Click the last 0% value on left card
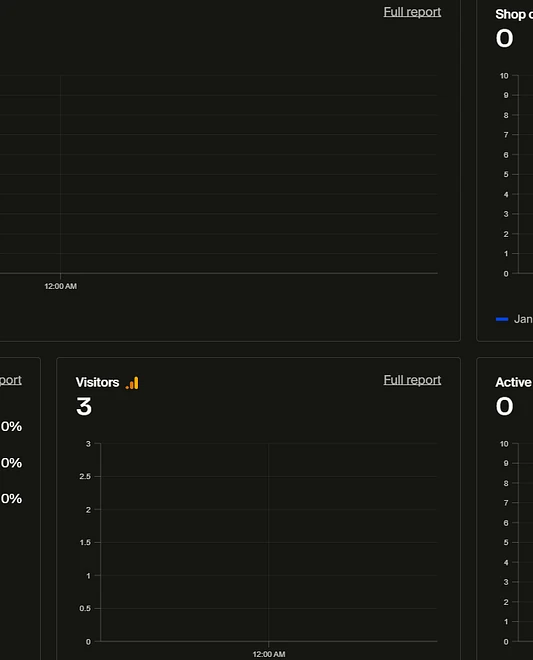This screenshot has width=533, height=660. tap(11, 499)
